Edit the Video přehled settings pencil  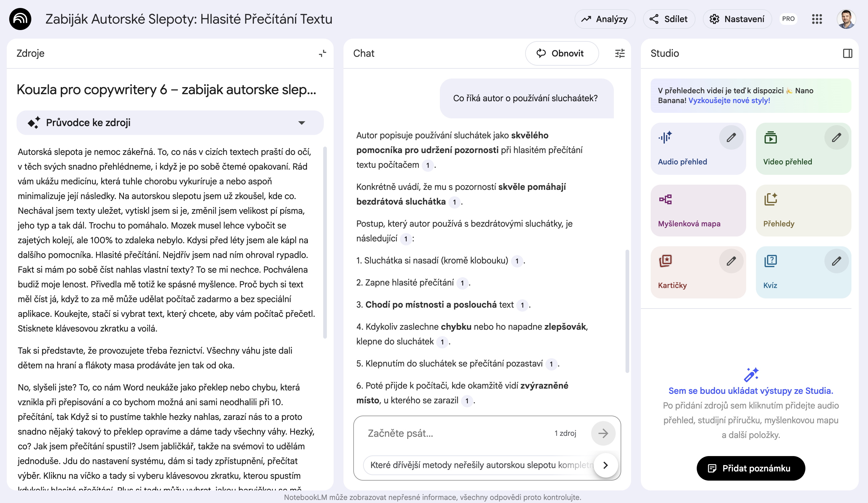(836, 137)
